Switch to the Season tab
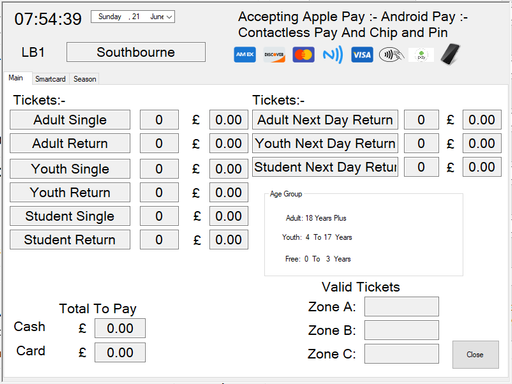This screenshot has height=384, width=512. 85,79
